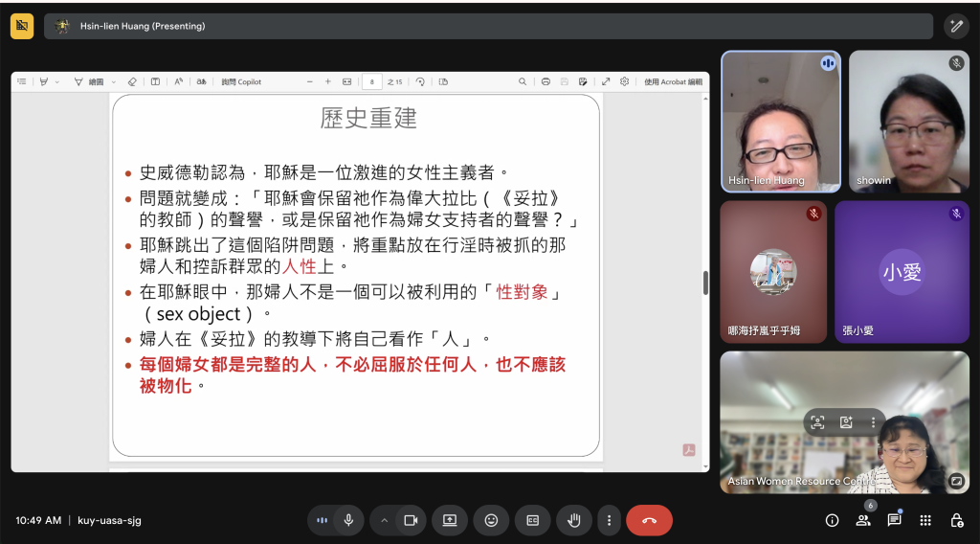The width and height of the screenshot is (980, 544).
Task: Open the three-dot more options menu in call bar
Action: 609,520
